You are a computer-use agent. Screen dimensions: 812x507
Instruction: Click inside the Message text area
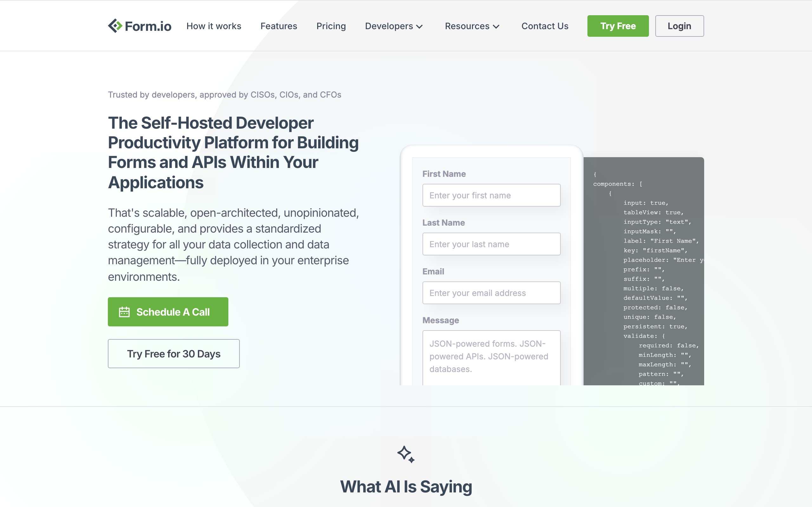pyautogui.click(x=491, y=357)
